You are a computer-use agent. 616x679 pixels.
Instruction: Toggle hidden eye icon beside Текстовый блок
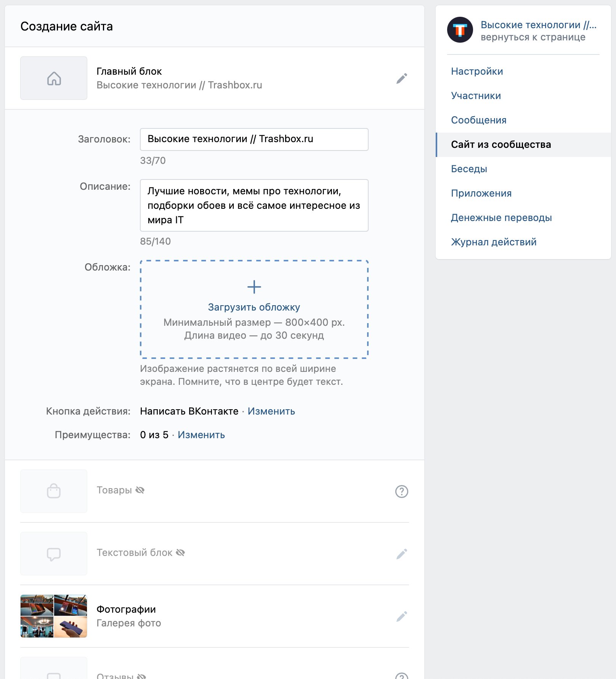pyautogui.click(x=180, y=552)
